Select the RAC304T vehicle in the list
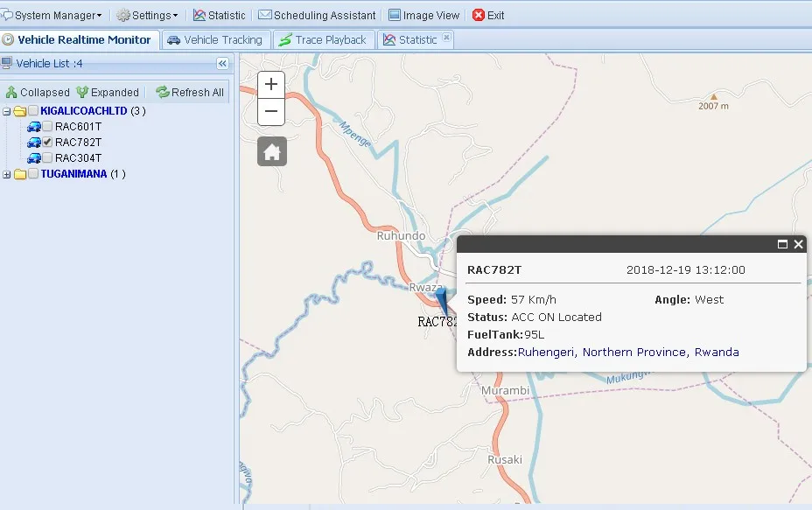Viewport: 812px width, 510px height. pos(78,158)
